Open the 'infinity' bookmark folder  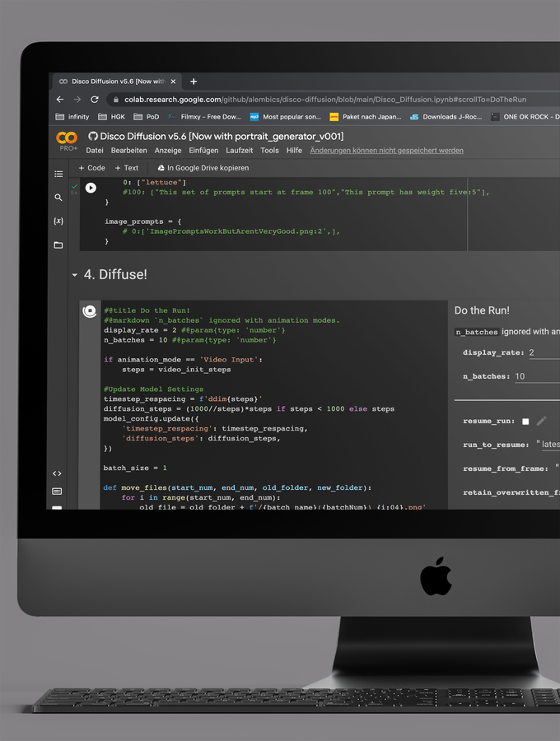point(72,117)
